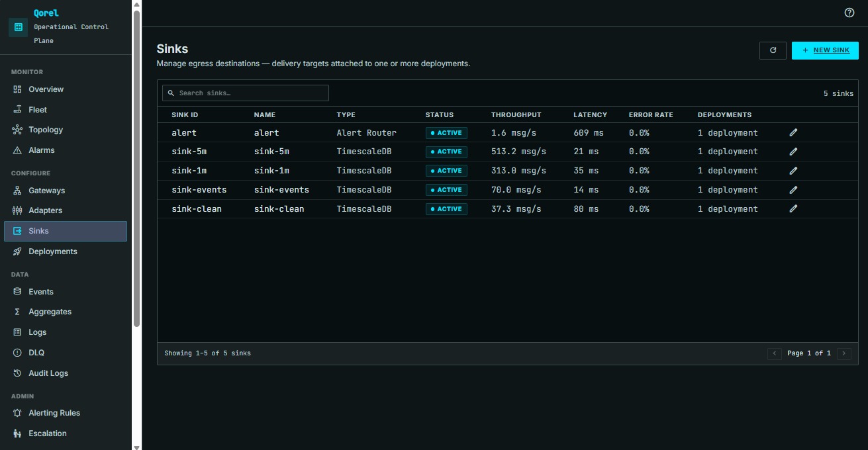View Events data
The image size is (868, 450).
66,292
